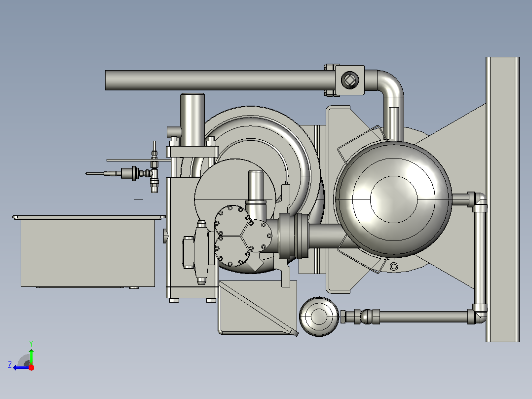Select the small round cap beside the bottom pipe

(x=319, y=317)
